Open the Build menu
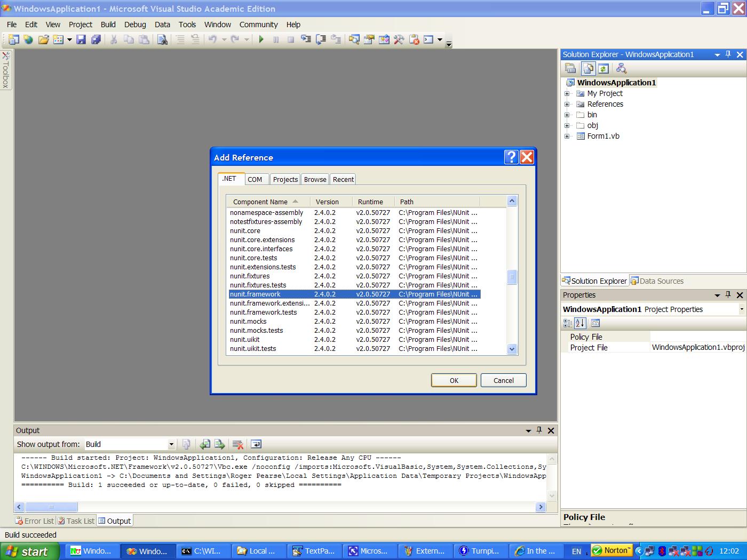 [x=108, y=25]
